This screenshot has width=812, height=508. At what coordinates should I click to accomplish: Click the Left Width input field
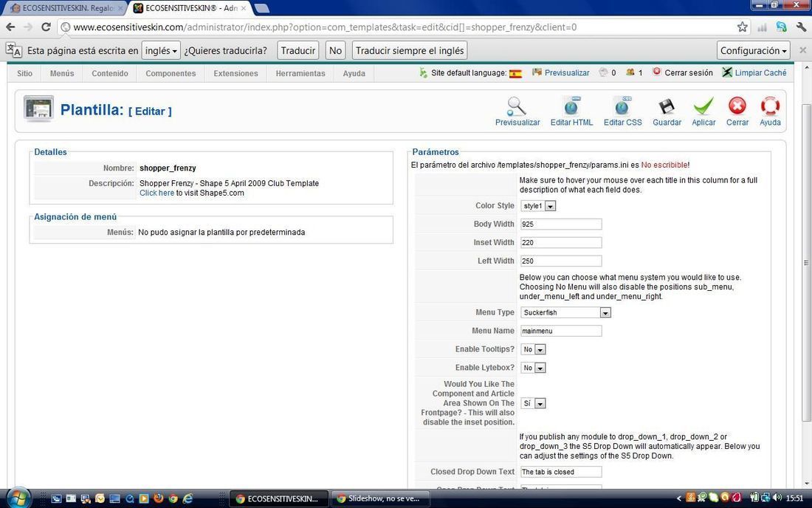point(561,261)
